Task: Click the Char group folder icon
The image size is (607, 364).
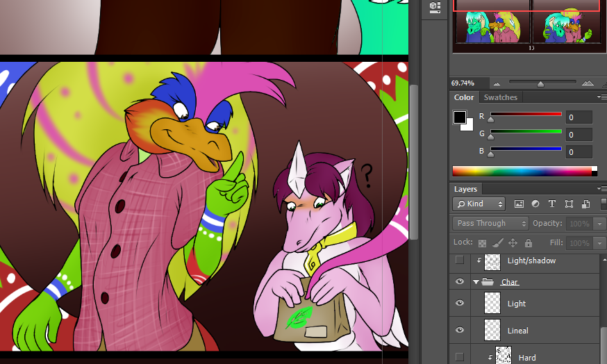Action: [488, 282]
